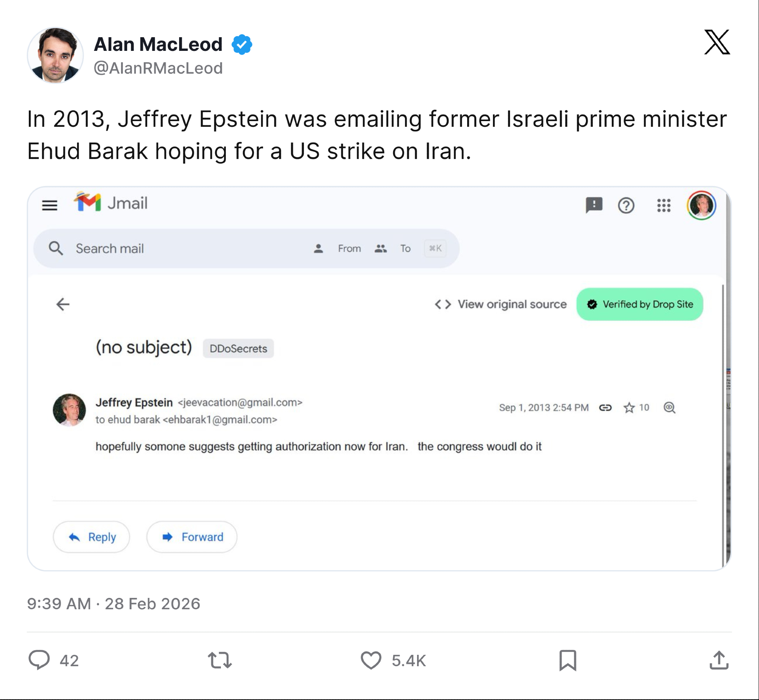The image size is (759, 700).
Task: Open the apps grid icon
Action: pyautogui.click(x=664, y=205)
